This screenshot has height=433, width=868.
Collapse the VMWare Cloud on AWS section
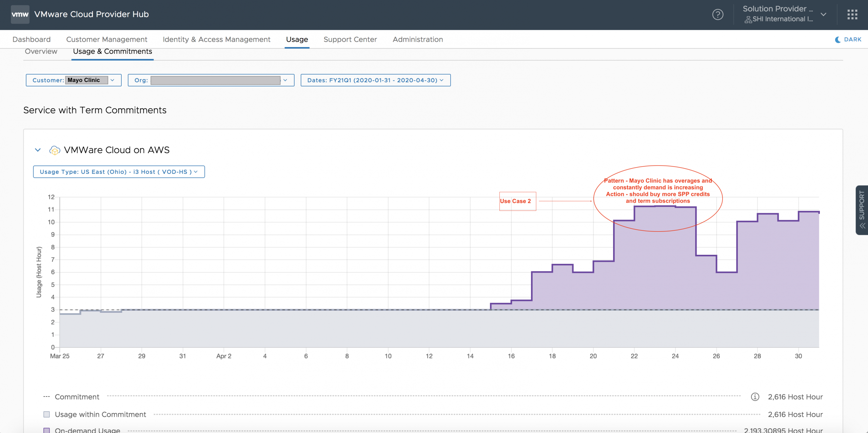tap(38, 150)
